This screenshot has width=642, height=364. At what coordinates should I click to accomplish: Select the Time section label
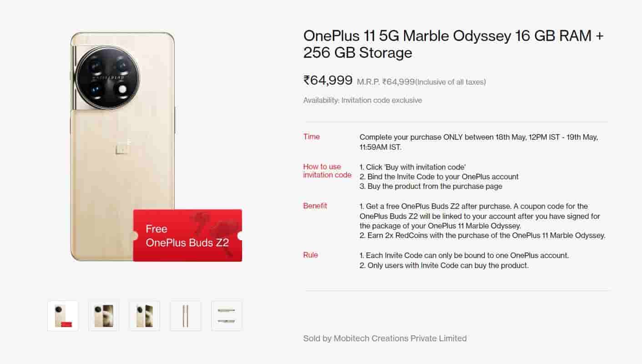point(311,136)
